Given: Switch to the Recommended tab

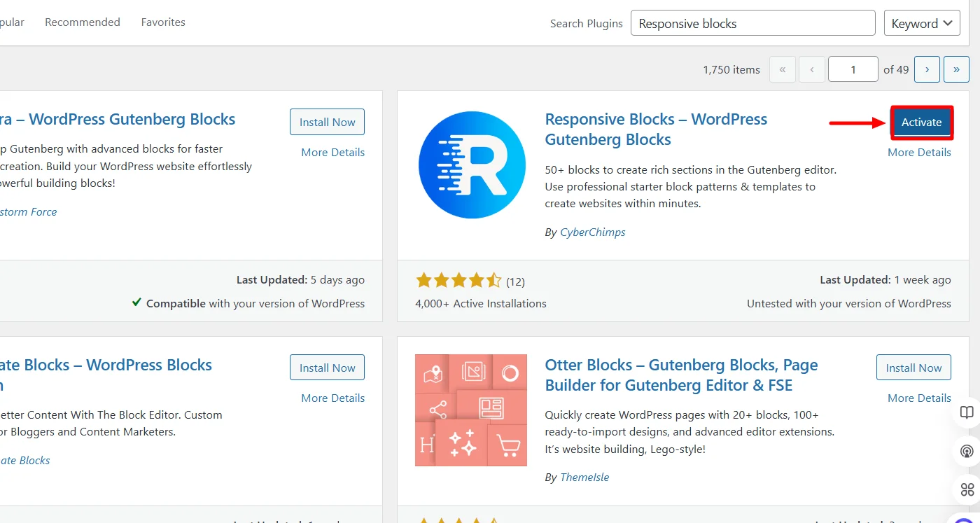Looking at the screenshot, I should click(83, 22).
